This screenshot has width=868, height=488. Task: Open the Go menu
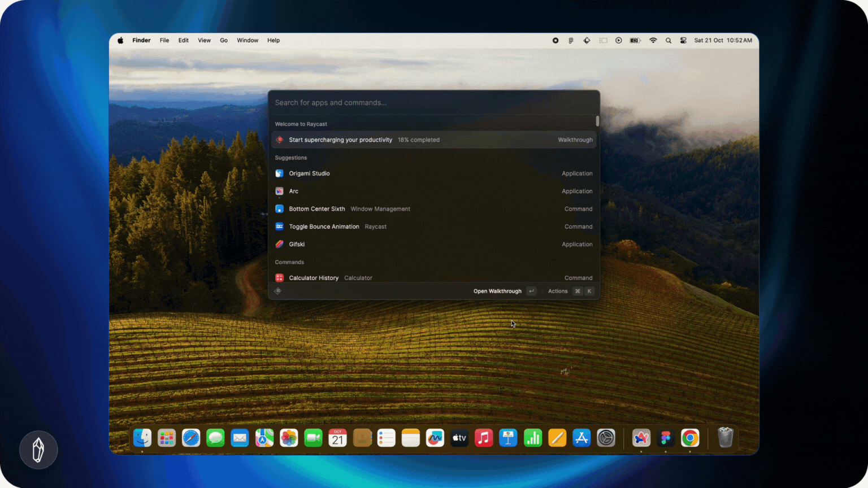pyautogui.click(x=224, y=41)
